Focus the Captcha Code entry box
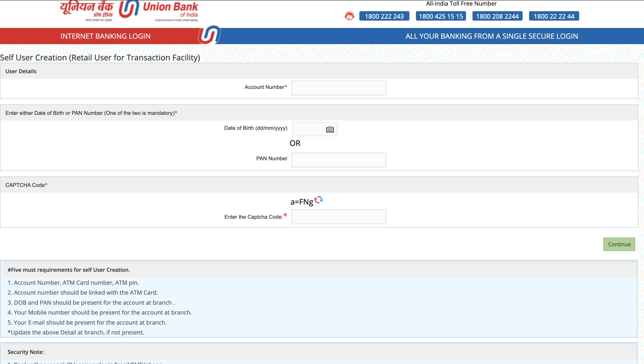Screen dimensions: 644x364 click(x=338, y=217)
